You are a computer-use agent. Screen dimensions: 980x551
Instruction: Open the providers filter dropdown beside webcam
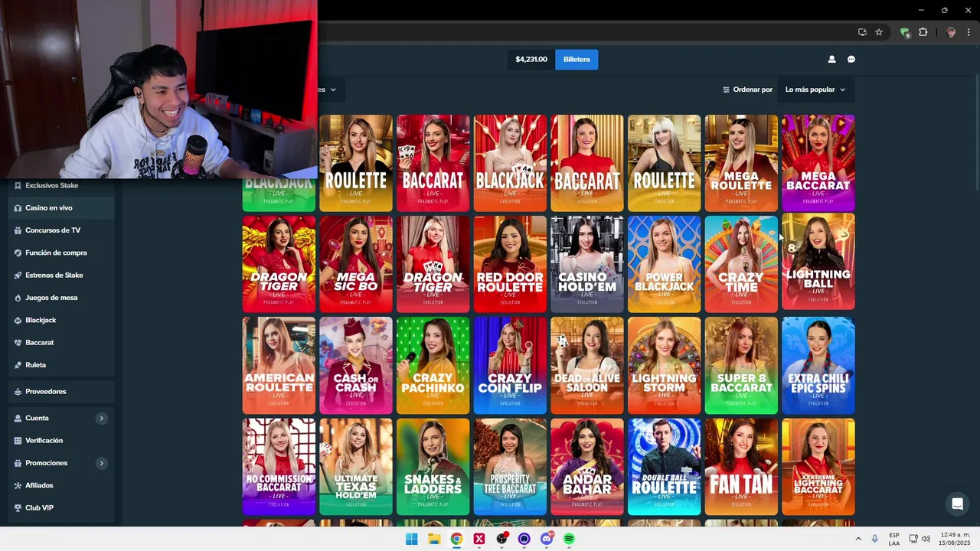(332, 90)
